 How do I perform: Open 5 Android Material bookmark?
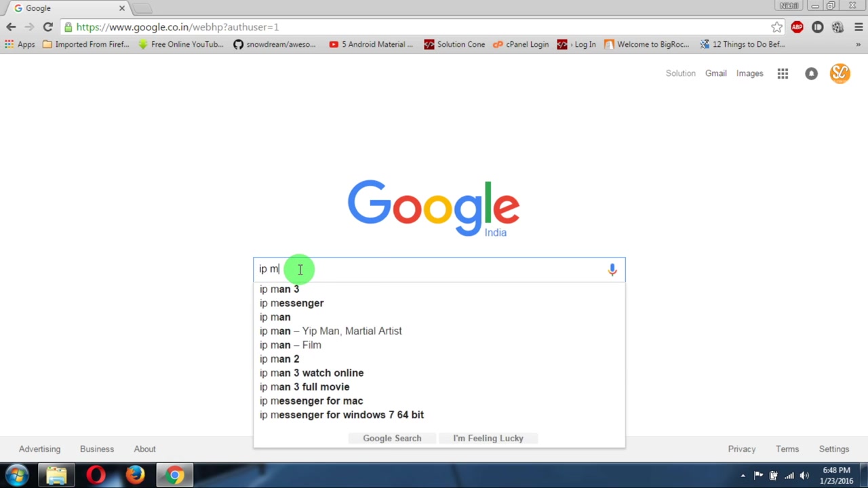tap(371, 45)
